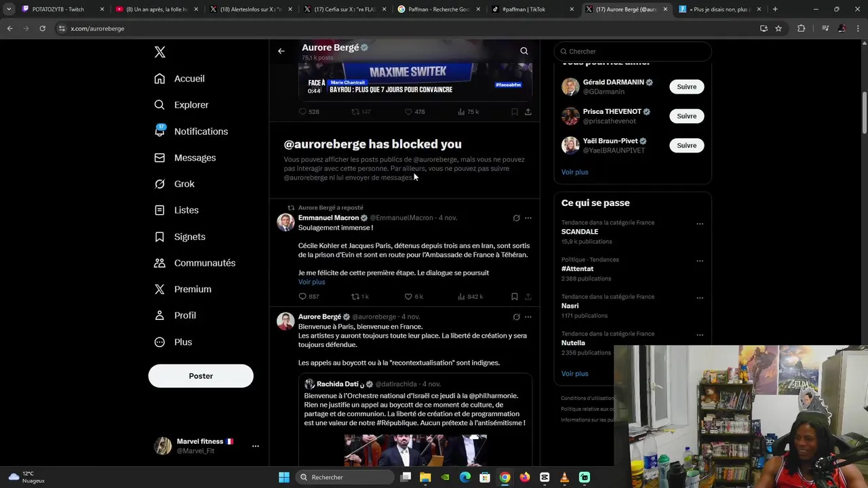Image resolution: width=868 pixels, height=488 pixels.
Task: Open Nutella trend options dots
Action: [700, 335]
